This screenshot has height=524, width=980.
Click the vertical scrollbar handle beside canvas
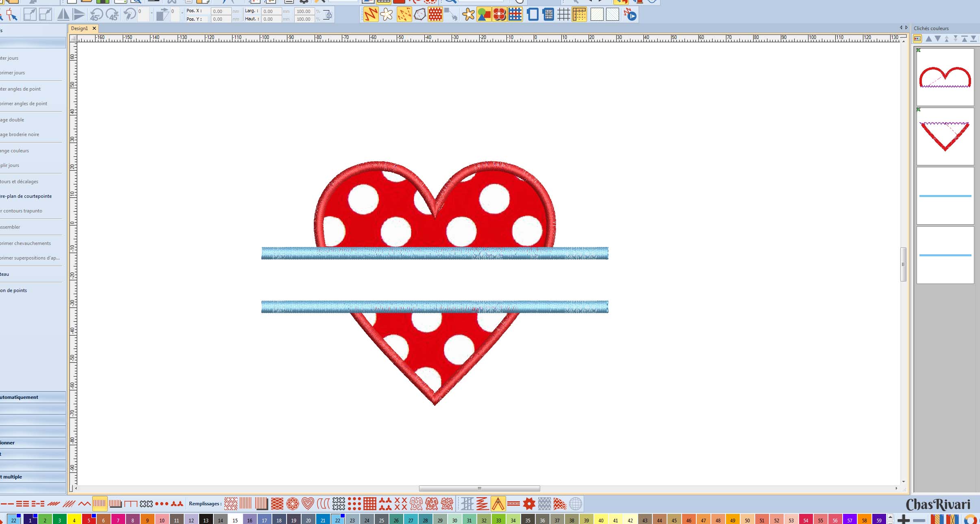[x=903, y=264]
